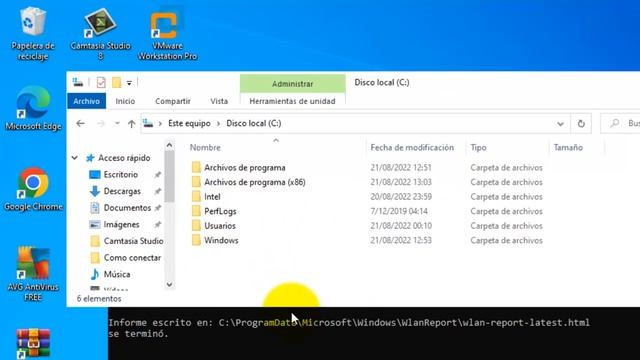
Task: Click the navigation pane scroll down arrow
Action: [x=169, y=284]
